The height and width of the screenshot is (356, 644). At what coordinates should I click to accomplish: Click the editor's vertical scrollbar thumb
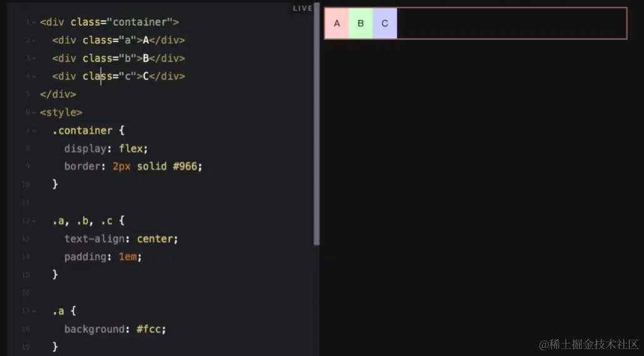tap(316, 123)
